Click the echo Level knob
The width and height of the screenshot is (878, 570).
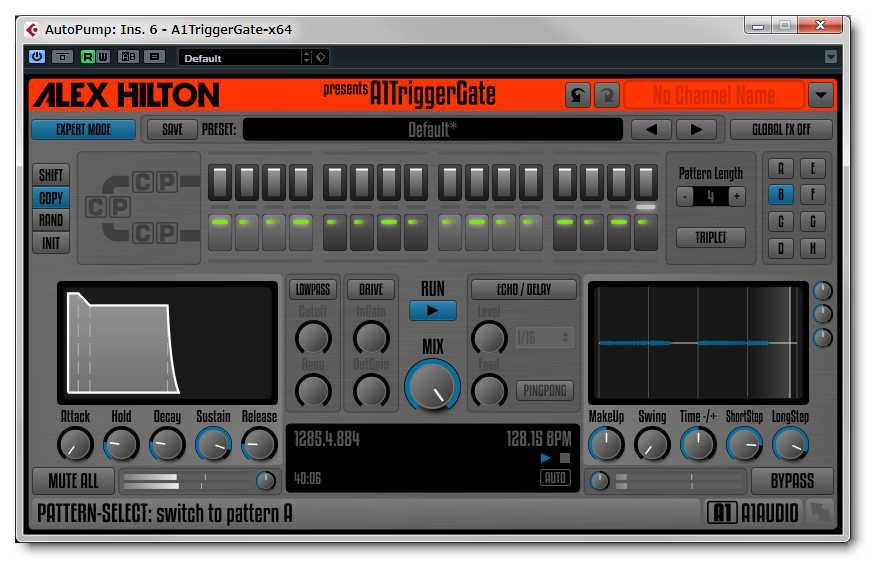[489, 339]
